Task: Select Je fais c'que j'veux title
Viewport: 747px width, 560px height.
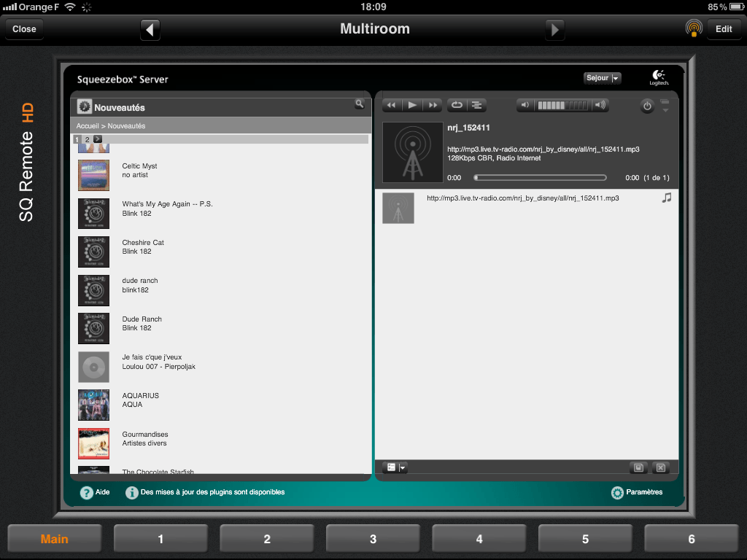Action: point(152,357)
